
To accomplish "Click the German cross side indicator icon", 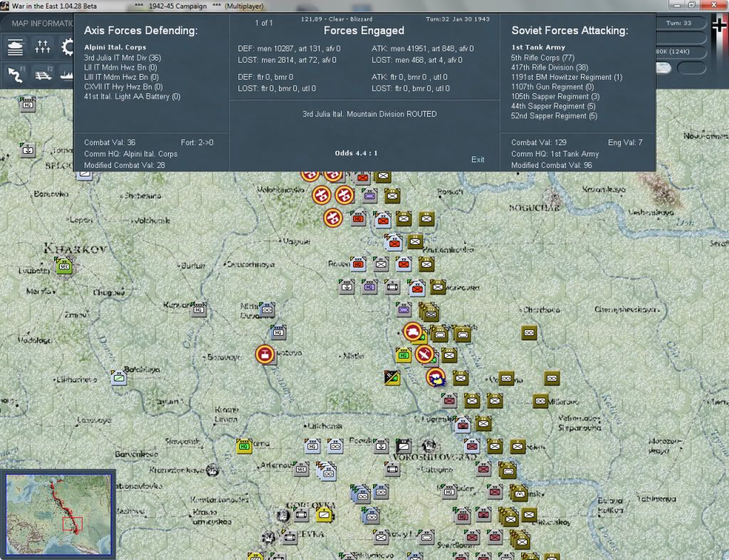I will click(720, 25).
